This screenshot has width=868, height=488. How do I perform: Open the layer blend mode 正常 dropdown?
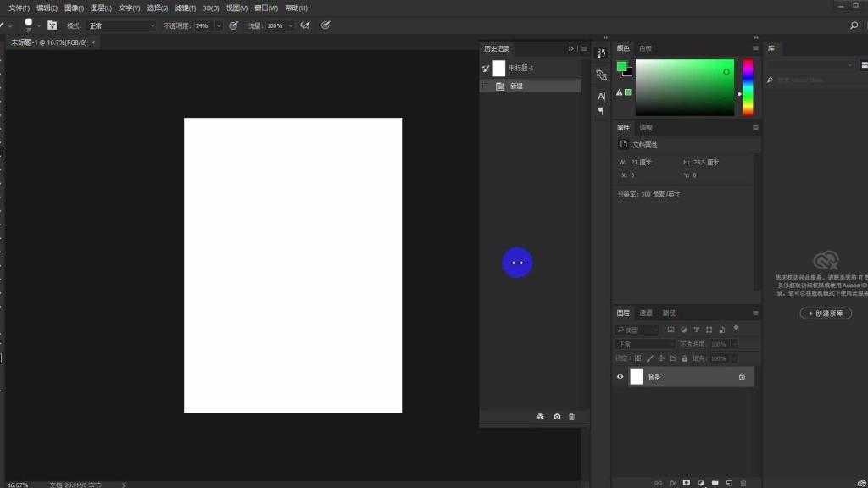click(x=645, y=345)
